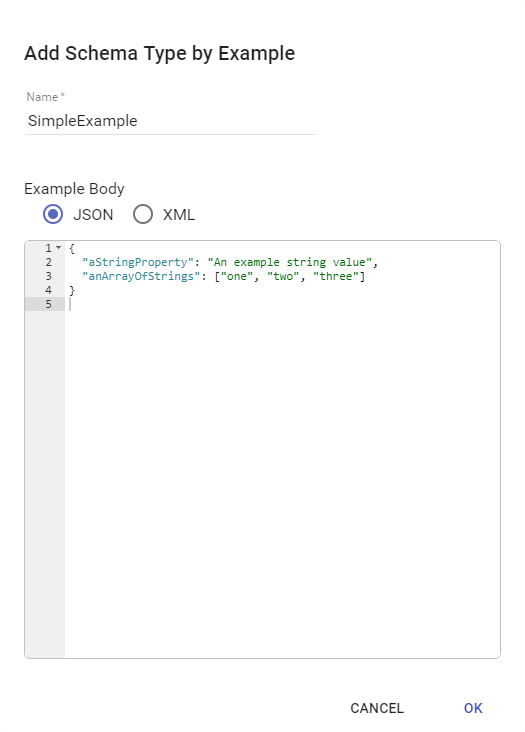Click the "three" array value
The width and height of the screenshot is (525, 732).
(336, 276)
